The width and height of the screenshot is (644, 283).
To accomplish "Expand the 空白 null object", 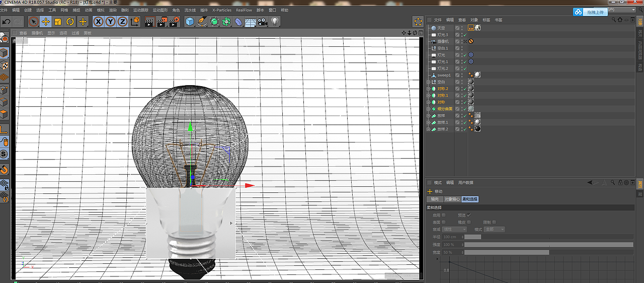I will [x=429, y=82].
